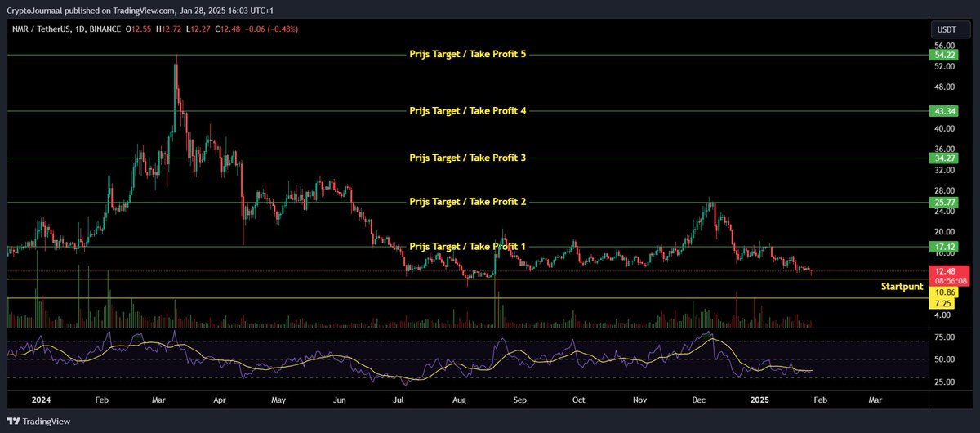Click the TradingView logo in the footer
The height and width of the screenshot is (433, 980).
37,422
